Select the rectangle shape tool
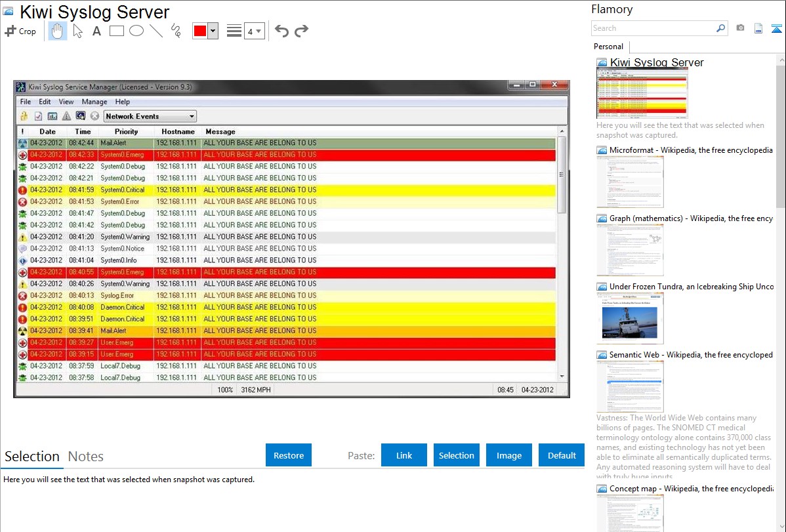The height and width of the screenshot is (532, 786). (116, 31)
